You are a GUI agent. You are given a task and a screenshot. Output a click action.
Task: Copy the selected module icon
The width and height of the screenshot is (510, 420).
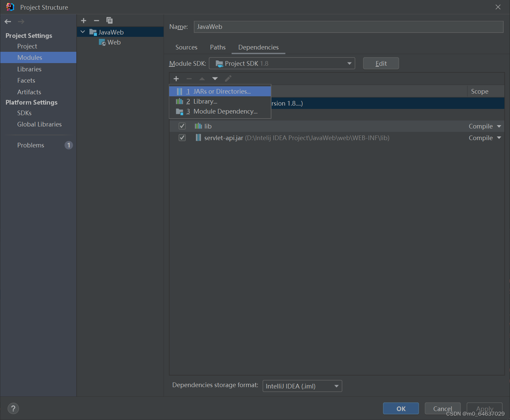pos(109,21)
